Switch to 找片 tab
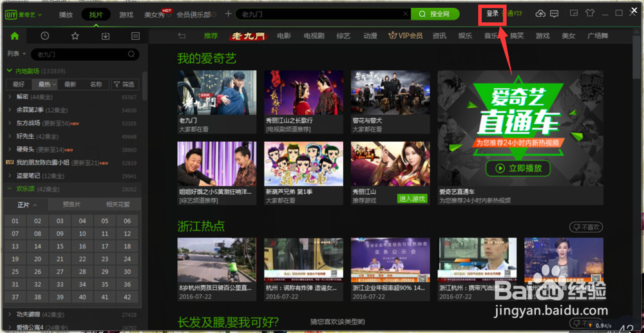 pyautogui.click(x=96, y=14)
